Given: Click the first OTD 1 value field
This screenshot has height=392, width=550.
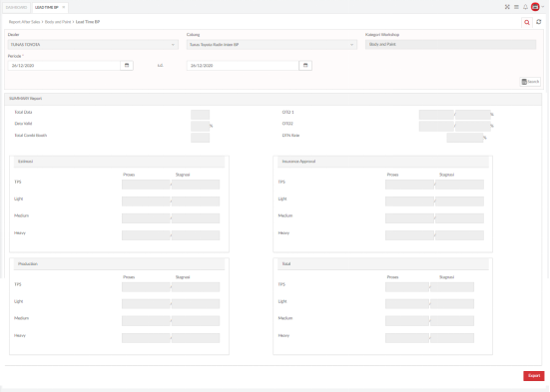Looking at the screenshot, I should 436,115.
